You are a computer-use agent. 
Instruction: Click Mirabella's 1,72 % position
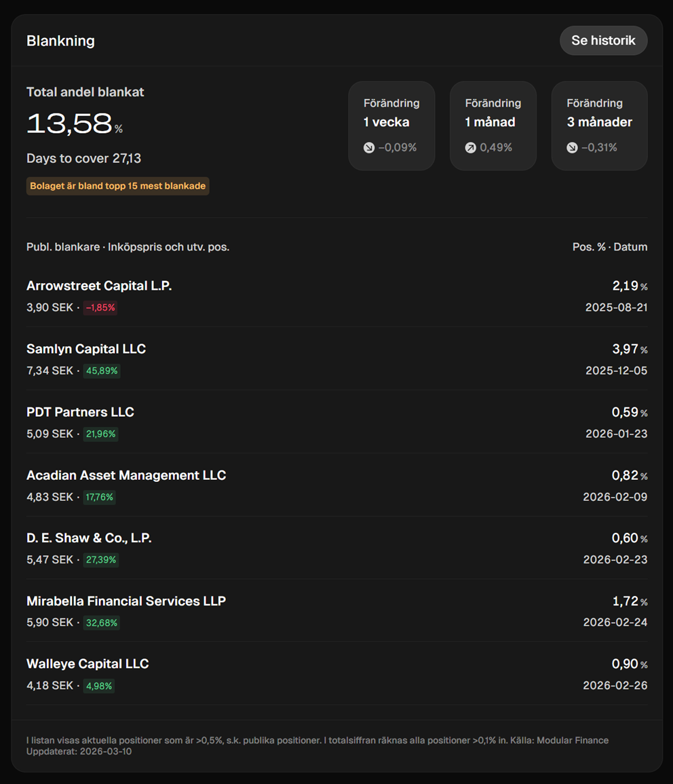(630, 601)
